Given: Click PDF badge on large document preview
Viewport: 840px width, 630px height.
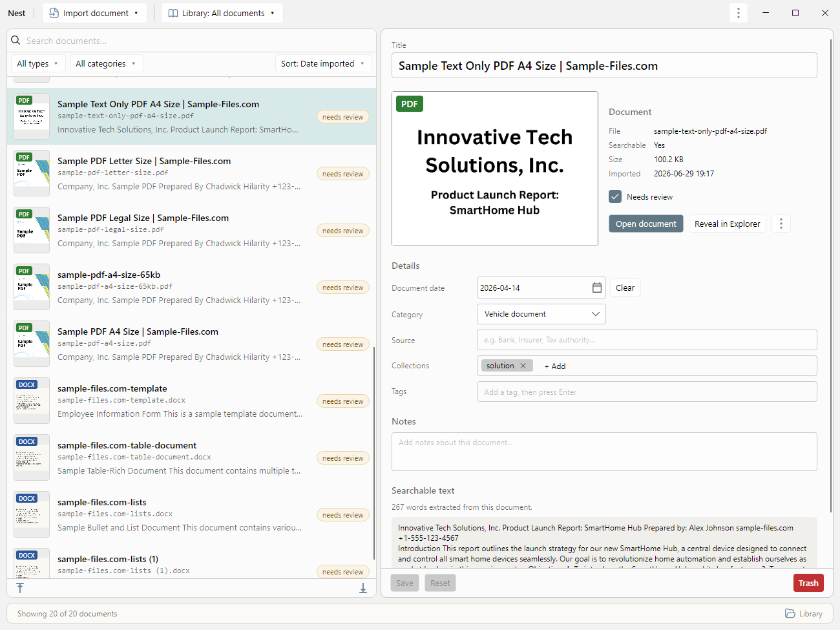Looking at the screenshot, I should pos(410,104).
